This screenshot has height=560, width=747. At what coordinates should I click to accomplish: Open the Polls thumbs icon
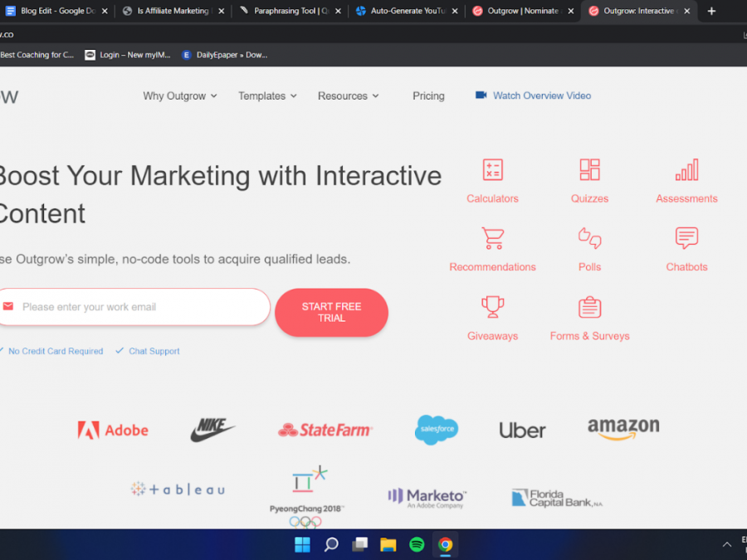589,239
